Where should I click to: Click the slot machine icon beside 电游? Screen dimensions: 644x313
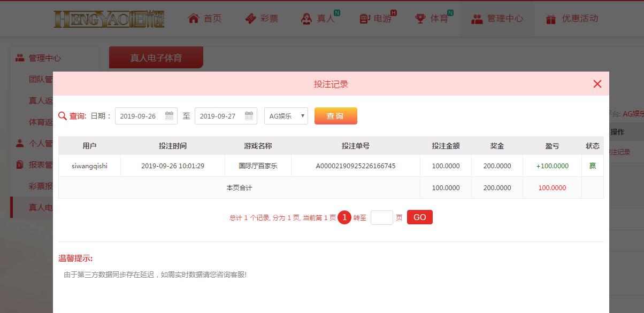coord(365,19)
